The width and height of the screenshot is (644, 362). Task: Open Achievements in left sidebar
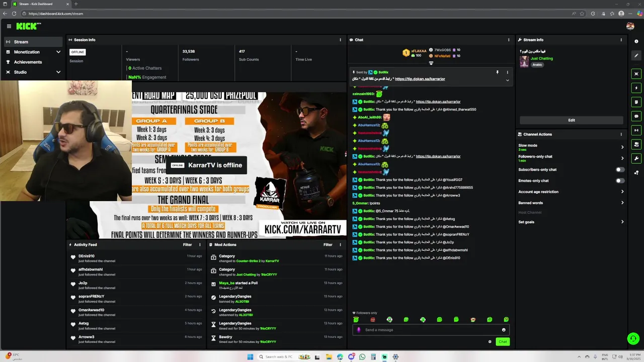(33, 62)
